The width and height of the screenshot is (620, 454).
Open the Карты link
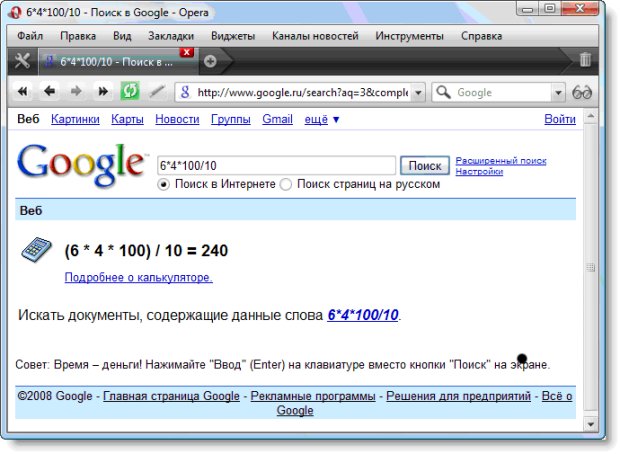pyautogui.click(x=127, y=119)
